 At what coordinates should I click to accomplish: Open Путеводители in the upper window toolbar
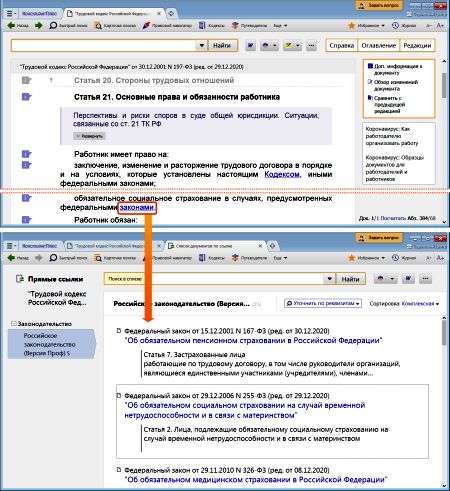coord(250,25)
